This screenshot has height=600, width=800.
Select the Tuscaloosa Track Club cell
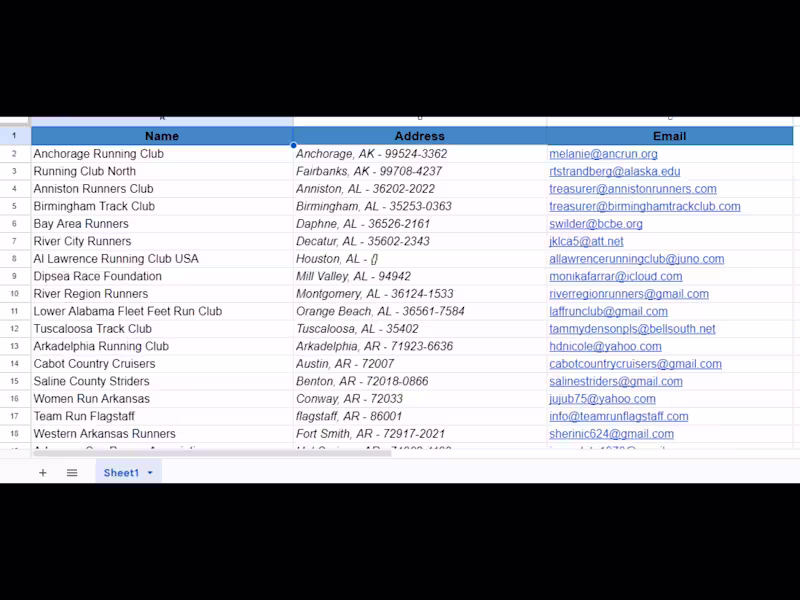[162, 329]
